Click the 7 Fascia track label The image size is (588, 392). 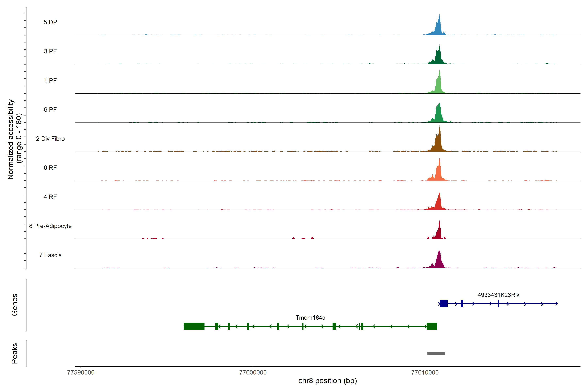[50, 255]
